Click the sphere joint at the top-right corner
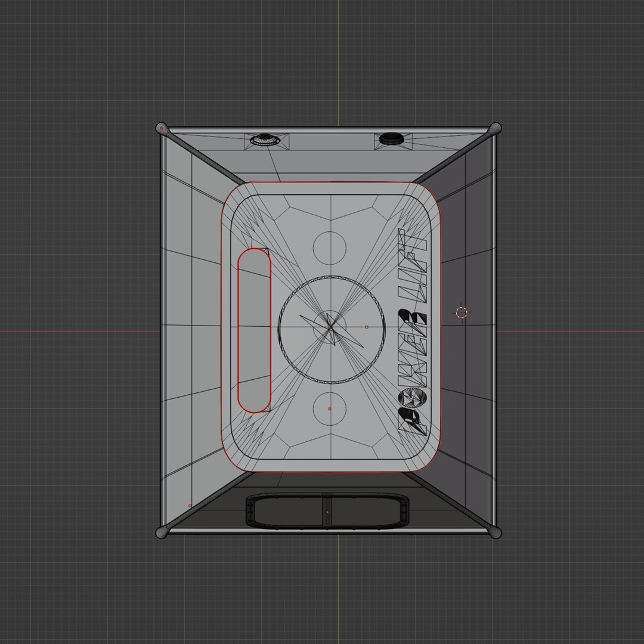This screenshot has height=644, width=644. click(x=496, y=128)
